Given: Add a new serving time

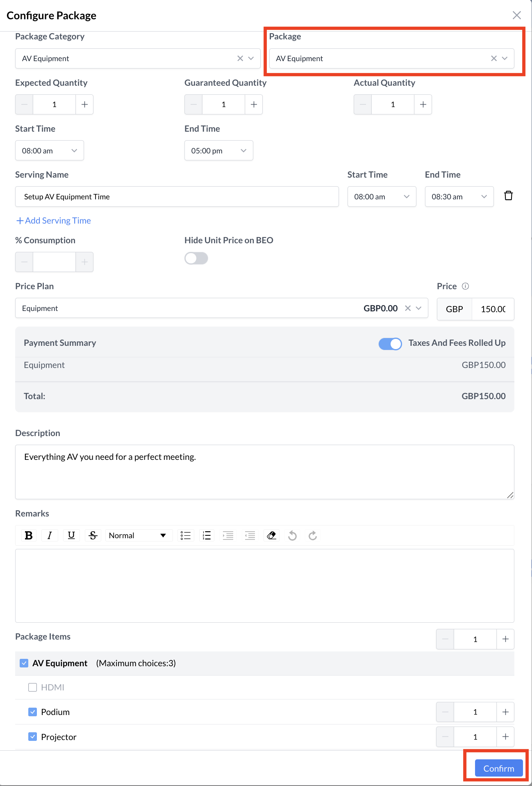Looking at the screenshot, I should point(53,221).
